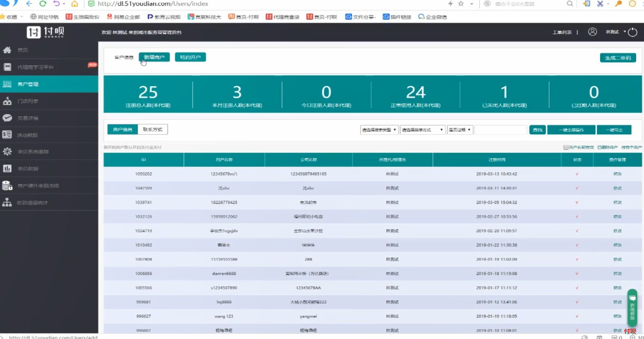
Task: Switch to the 联系方式 tab
Action: click(153, 129)
